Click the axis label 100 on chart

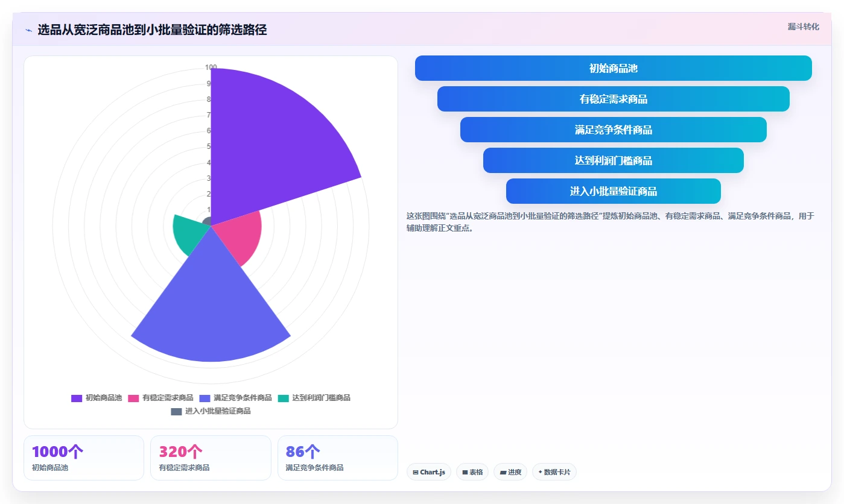[x=211, y=68]
